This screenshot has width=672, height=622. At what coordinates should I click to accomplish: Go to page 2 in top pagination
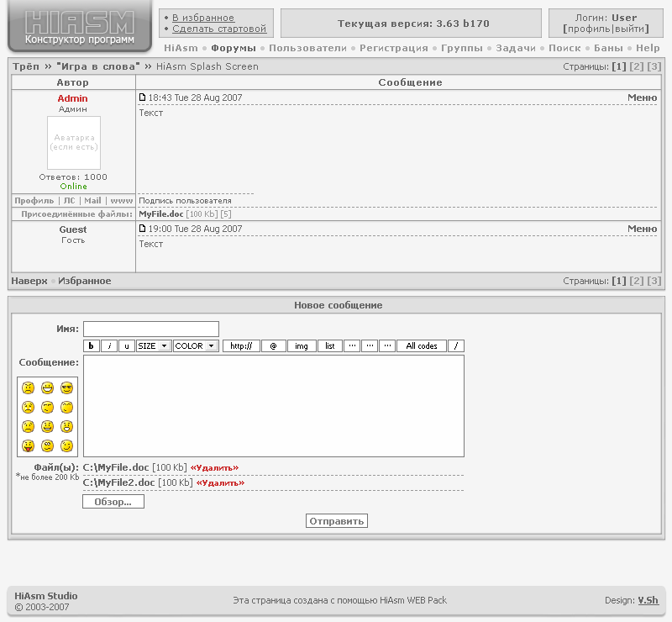(637, 66)
